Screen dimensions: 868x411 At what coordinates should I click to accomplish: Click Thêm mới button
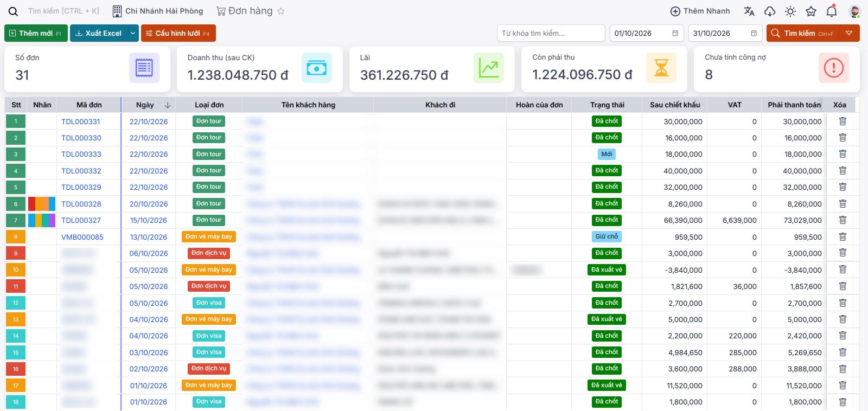point(36,33)
